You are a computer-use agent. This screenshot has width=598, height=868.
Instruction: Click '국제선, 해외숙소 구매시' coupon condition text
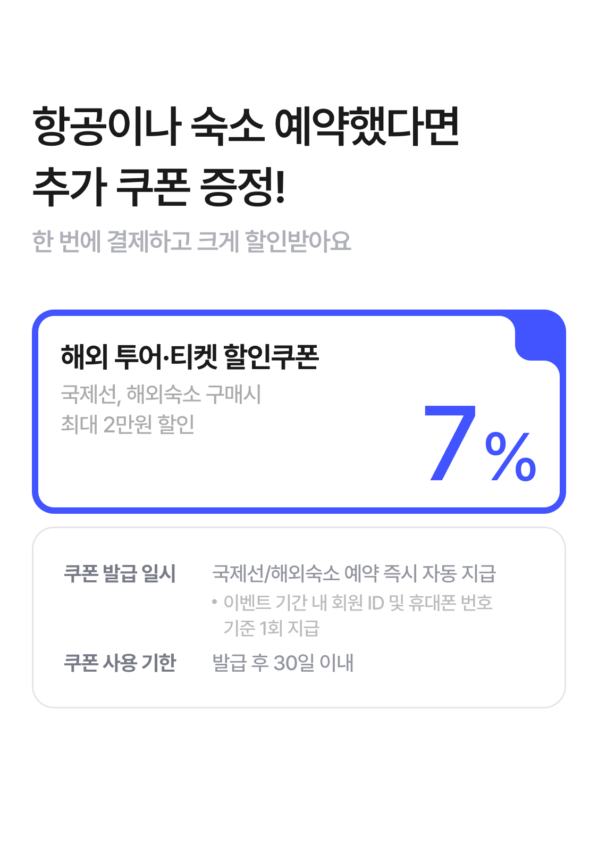[161, 394]
